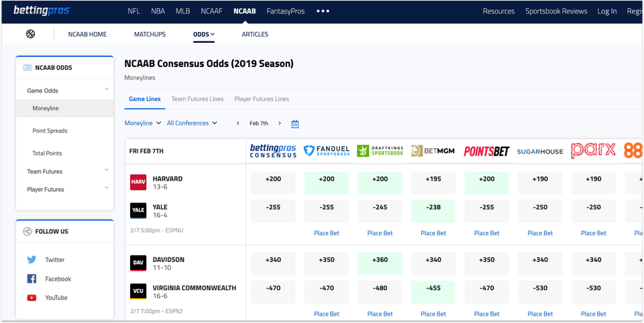Click the BettingPros logo
Viewport: 644px width, 323px height.
41,11
